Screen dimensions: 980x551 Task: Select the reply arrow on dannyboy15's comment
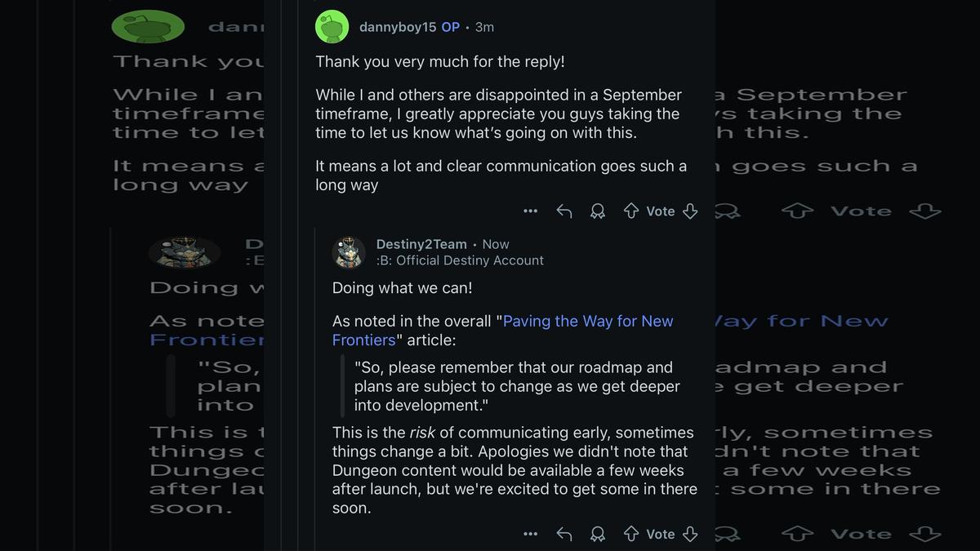(563, 211)
